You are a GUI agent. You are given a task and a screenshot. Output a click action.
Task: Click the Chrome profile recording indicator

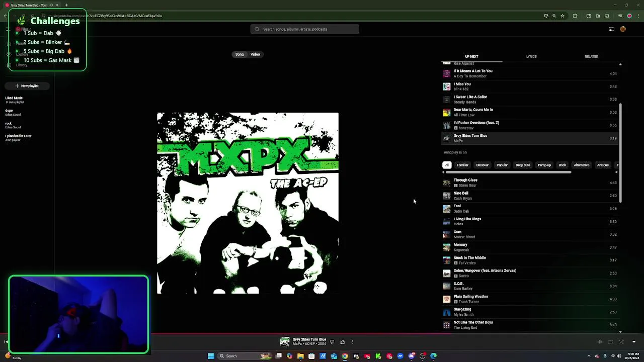(629, 16)
